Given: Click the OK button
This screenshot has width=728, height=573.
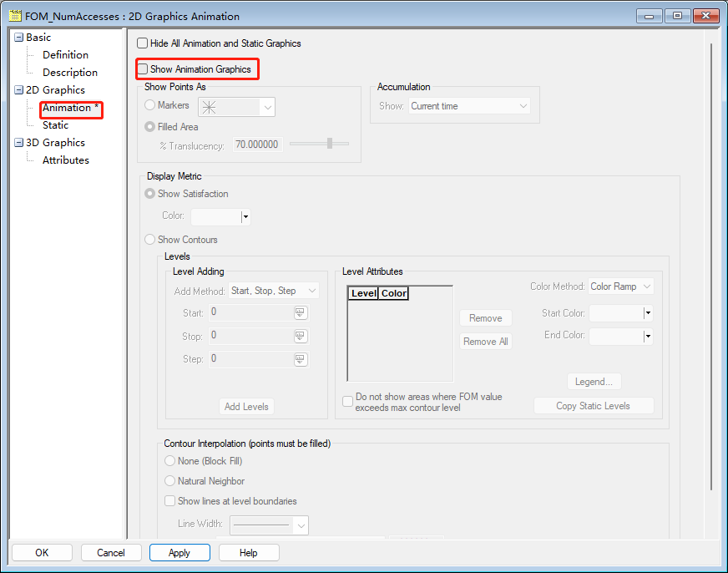Looking at the screenshot, I should point(42,553).
